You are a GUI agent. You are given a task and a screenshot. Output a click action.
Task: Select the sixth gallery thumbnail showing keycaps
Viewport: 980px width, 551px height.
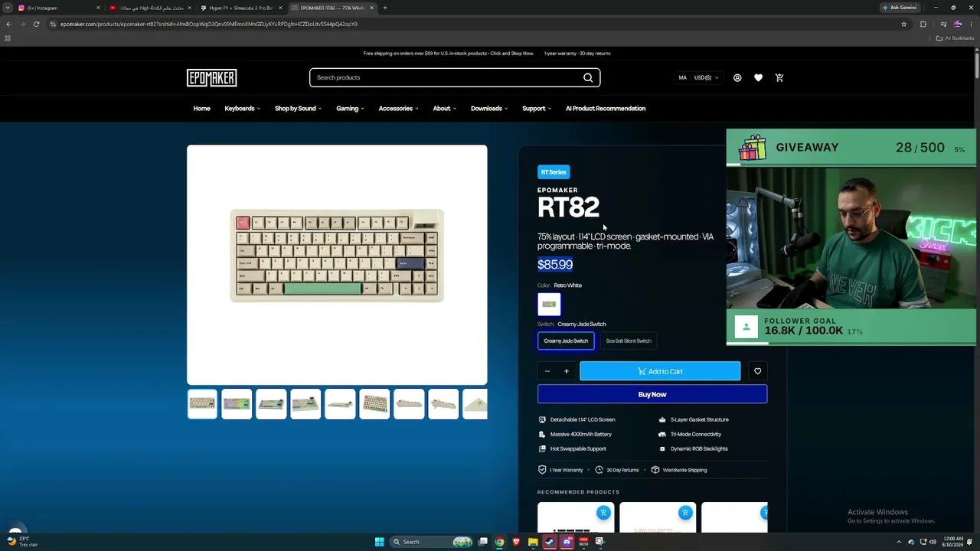tap(374, 404)
